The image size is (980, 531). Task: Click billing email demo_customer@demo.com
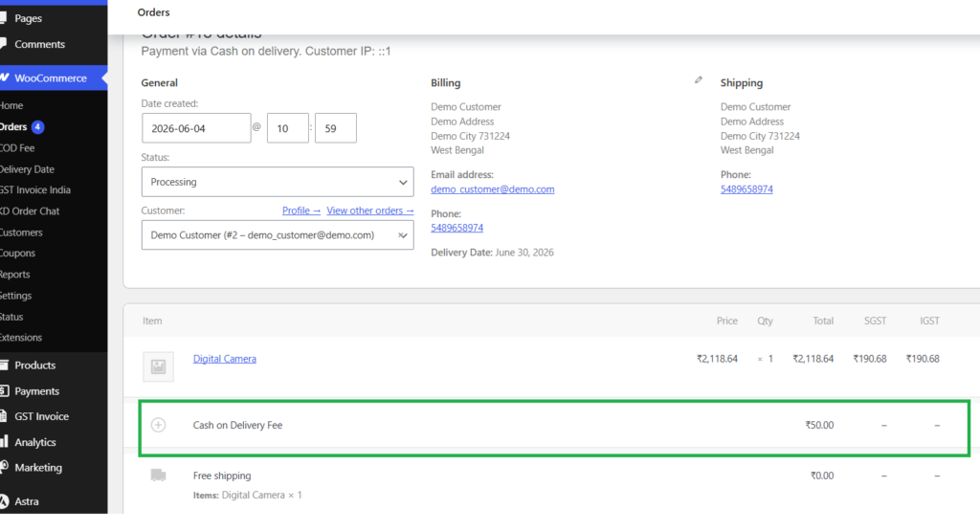coord(493,189)
